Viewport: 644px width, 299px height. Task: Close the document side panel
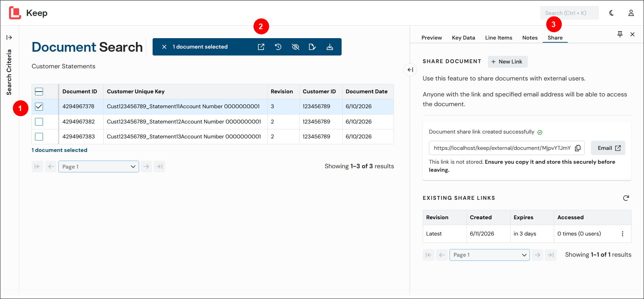click(633, 34)
